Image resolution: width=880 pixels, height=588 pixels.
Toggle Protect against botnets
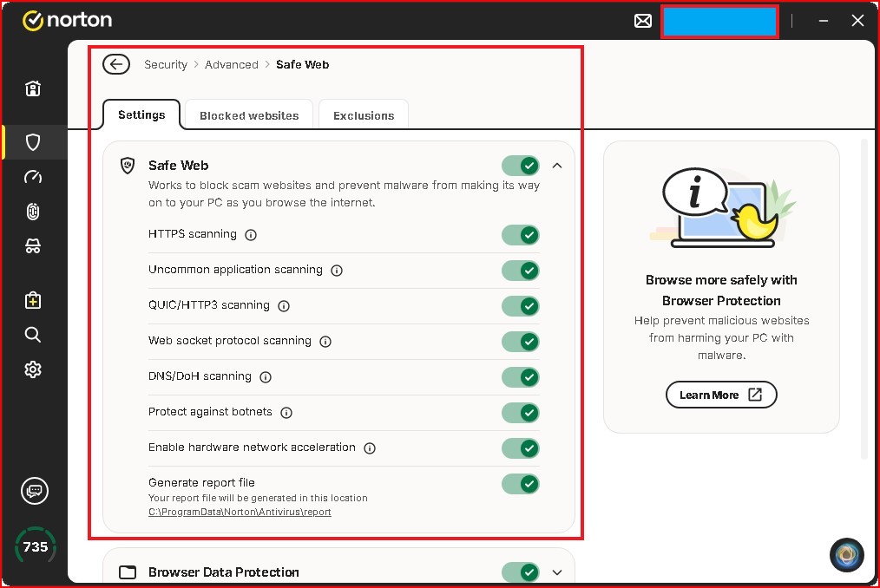tap(520, 413)
